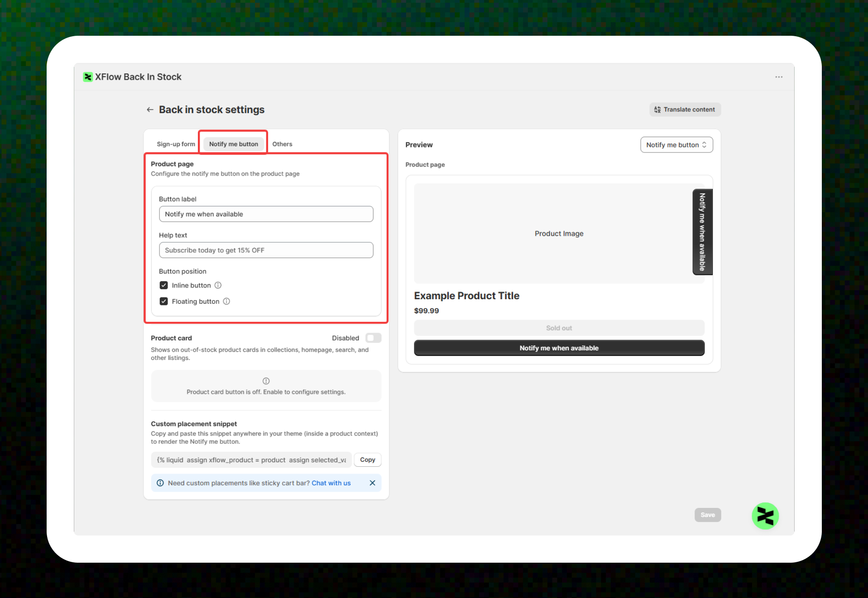Click the info icon in custom placements banner
Screen dimensions: 868x598
(160, 483)
